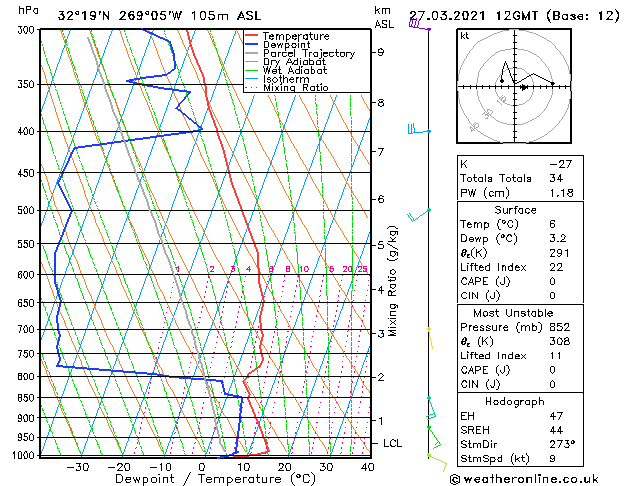Image resolution: width=629 pixels, height=486 pixels.
Task: Click the LCL marker label
Action: tap(392, 443)
